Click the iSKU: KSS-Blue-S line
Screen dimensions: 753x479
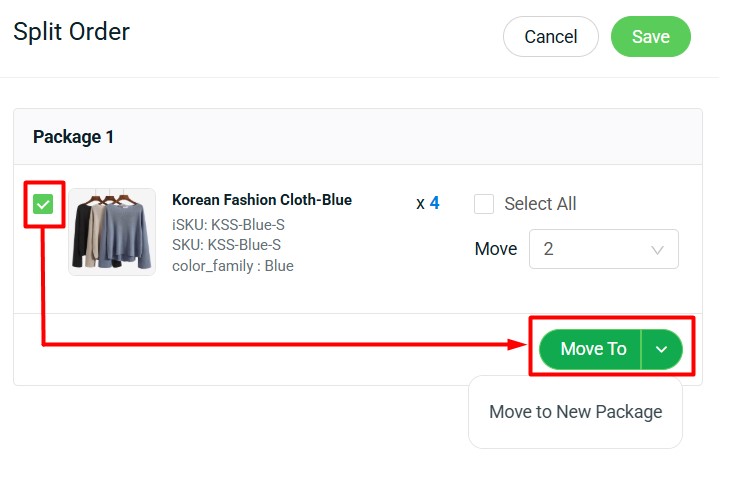point(228,225)
